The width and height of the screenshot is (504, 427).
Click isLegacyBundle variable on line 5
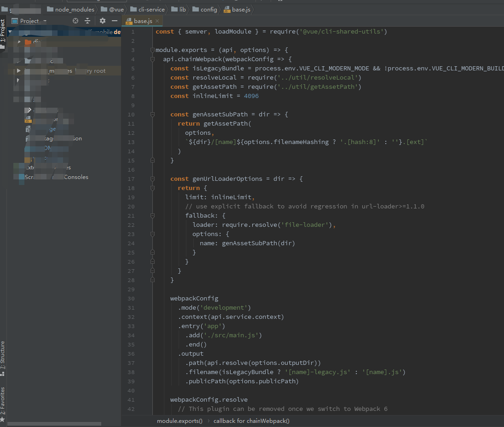pyautogui.click(x=218, y=69)
